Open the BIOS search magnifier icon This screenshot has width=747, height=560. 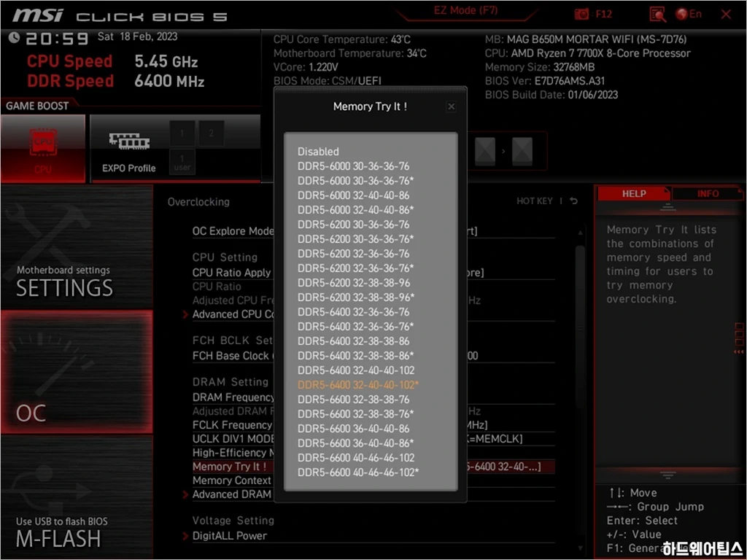657,15
